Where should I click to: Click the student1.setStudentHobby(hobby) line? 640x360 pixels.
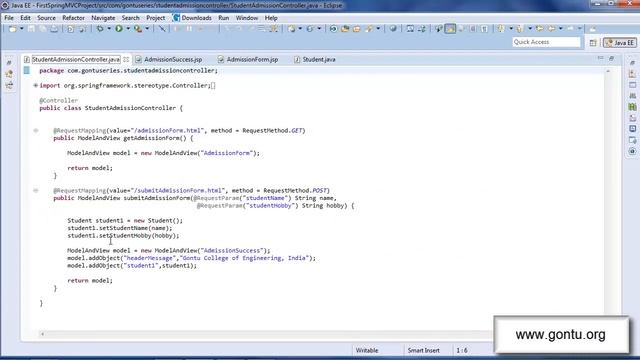point(123,236)
